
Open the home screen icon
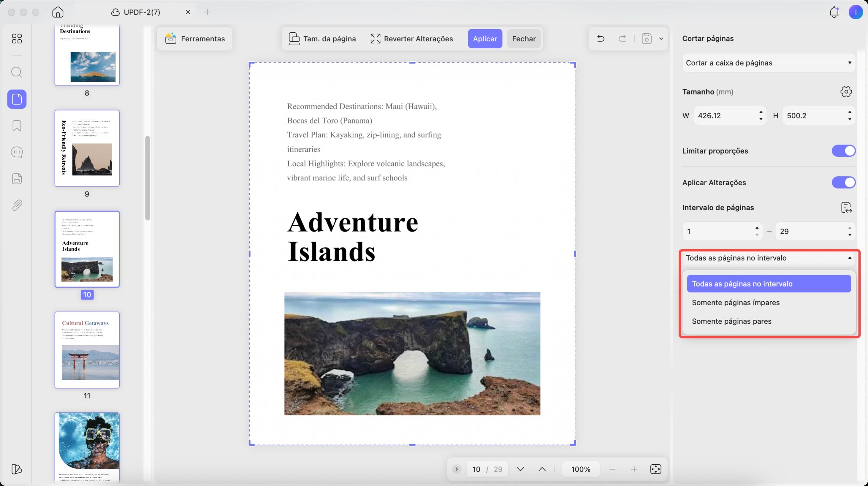[x=58, y=12]
